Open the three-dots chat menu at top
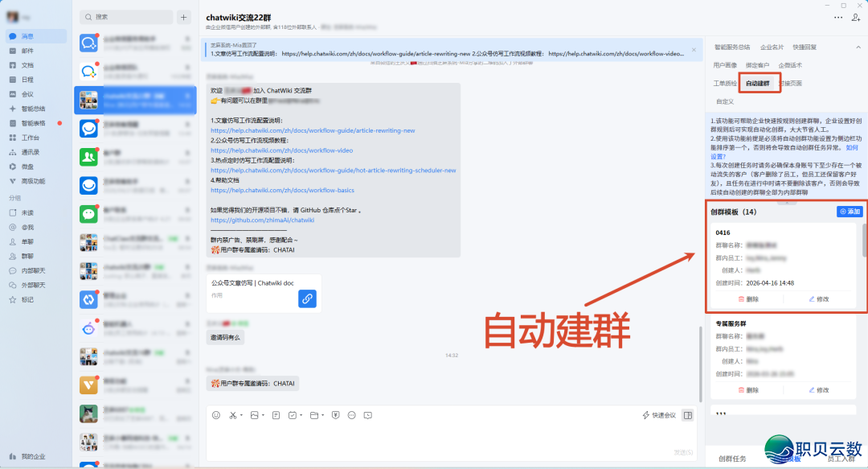The image size is (868, 469). (x=838, y=18)
